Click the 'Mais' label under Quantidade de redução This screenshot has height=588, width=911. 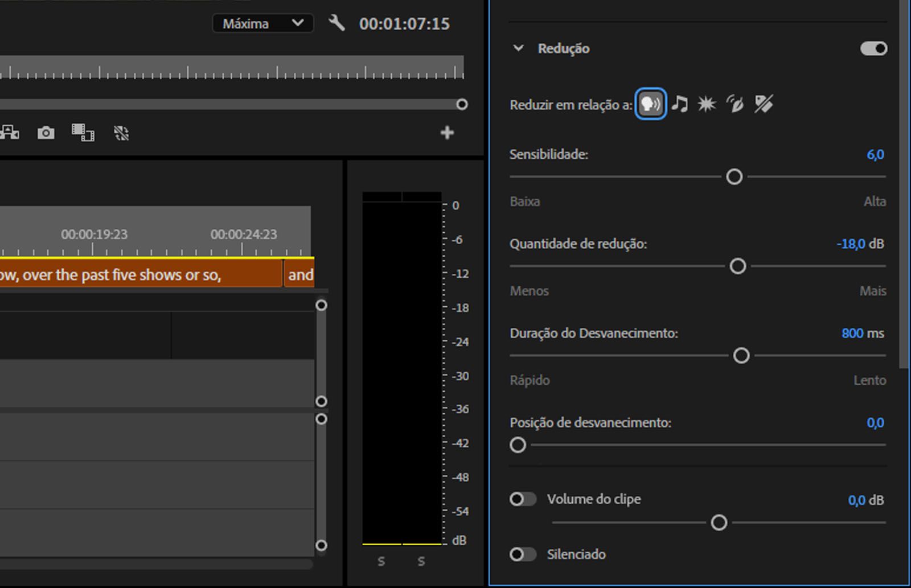(873, 291)
